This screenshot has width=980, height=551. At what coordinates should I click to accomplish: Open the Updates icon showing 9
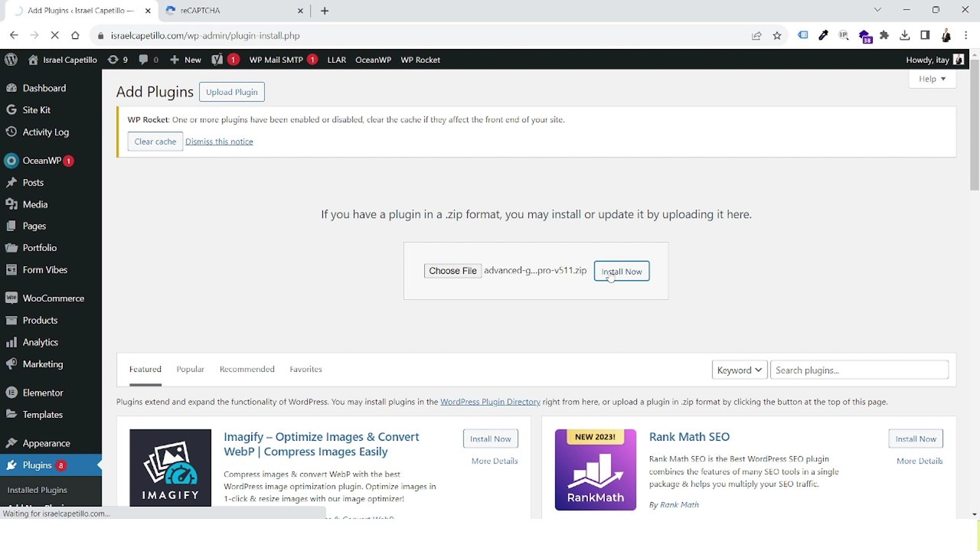(117, 60)
